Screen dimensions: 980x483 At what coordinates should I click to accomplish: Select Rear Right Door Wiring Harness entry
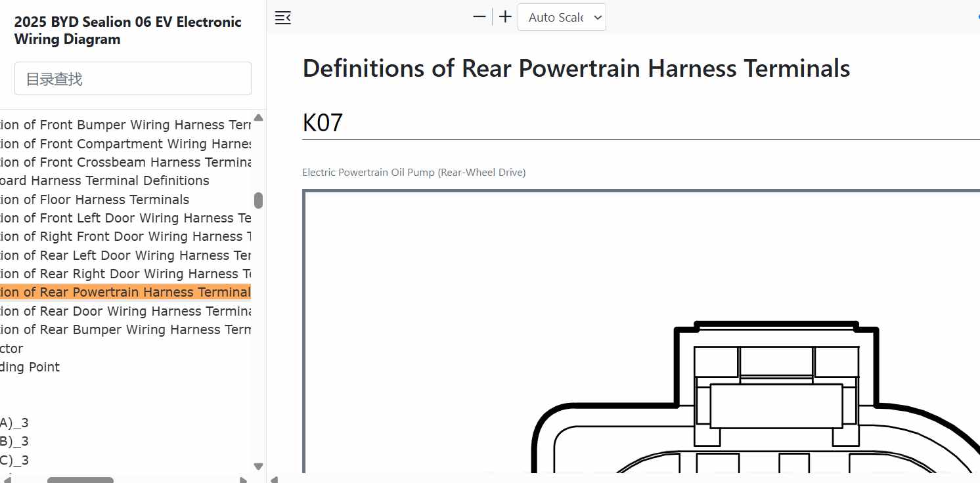[x=125, y=274]
